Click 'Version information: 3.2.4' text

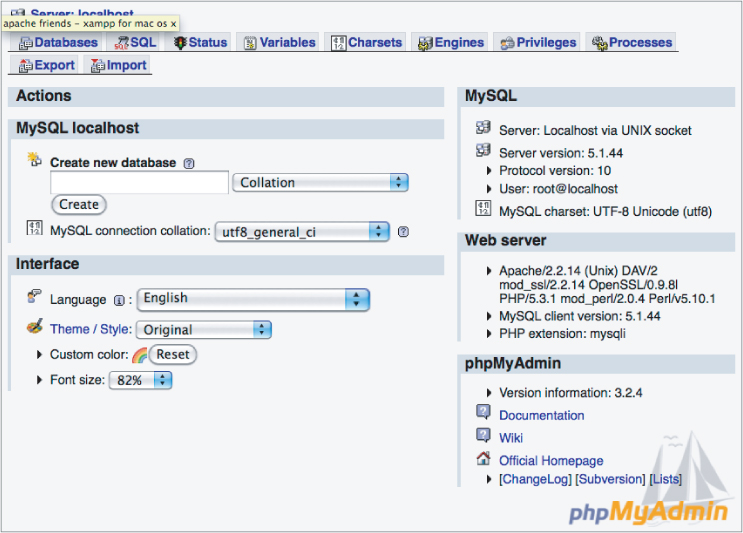[x=571, y=393]
